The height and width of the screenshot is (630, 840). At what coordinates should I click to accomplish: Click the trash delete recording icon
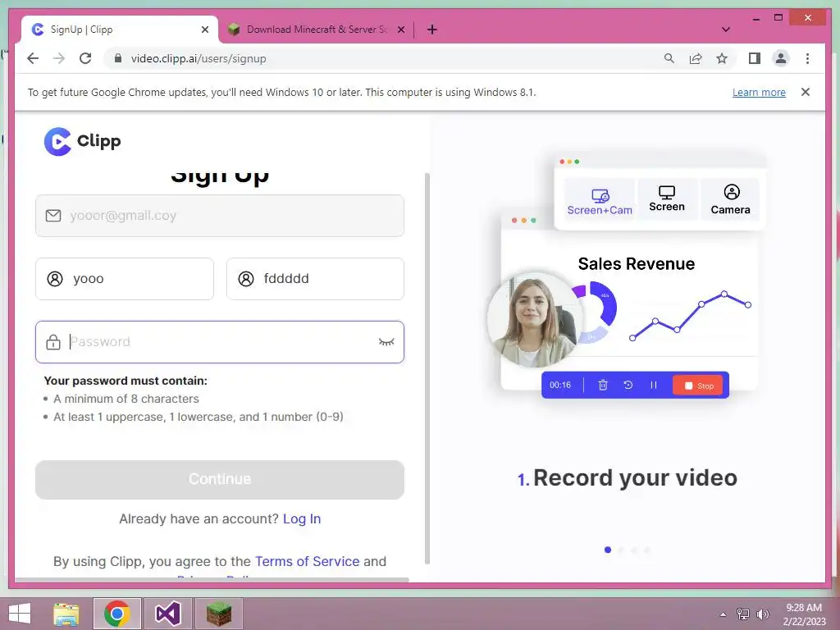603,385
